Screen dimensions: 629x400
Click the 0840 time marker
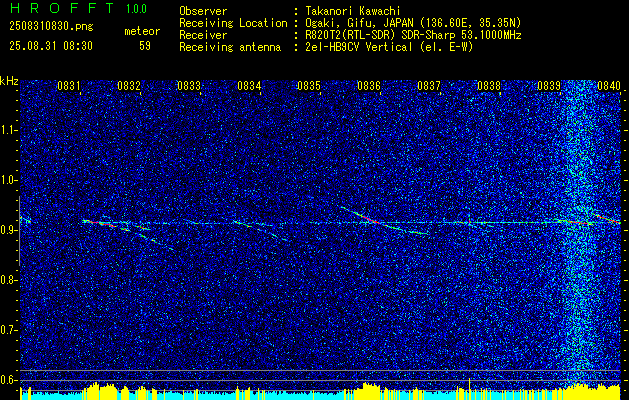tap(609, 85)
